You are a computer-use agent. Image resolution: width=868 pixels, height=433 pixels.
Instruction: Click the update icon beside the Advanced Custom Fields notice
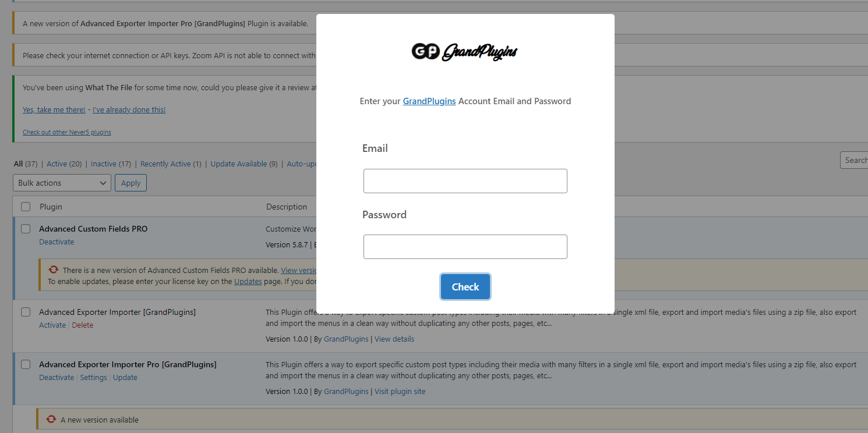pos(52,269)
